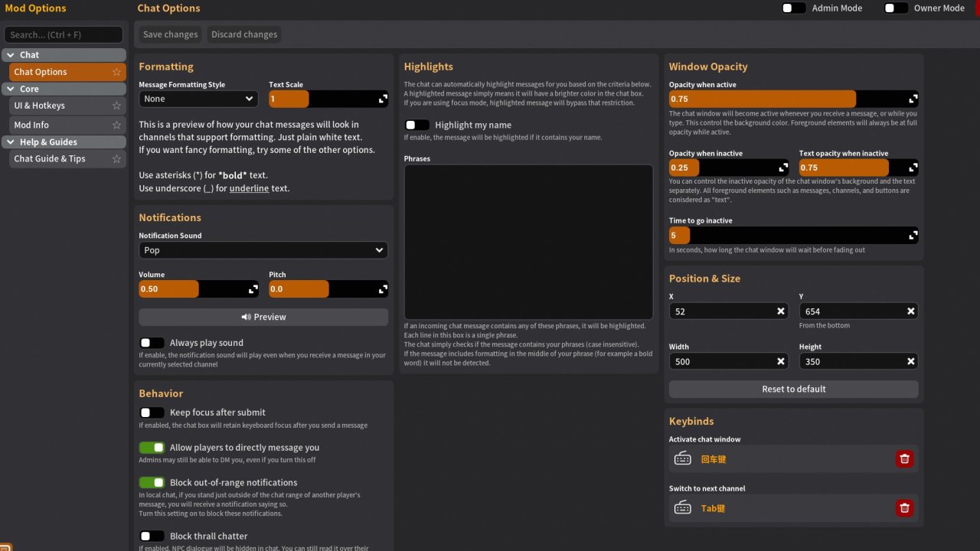
Task: Enable Keep focus after submit
Action: (x=152, y=412)
